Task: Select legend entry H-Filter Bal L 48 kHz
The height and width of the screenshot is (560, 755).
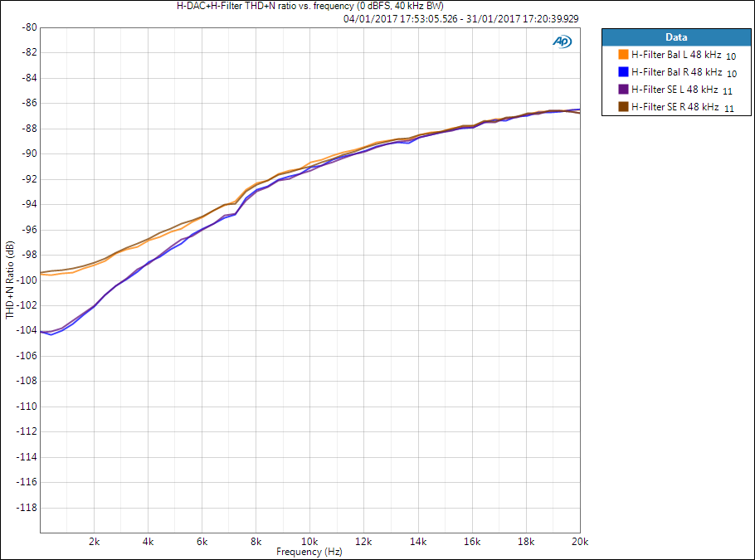Action: pyautogui.click(x=676, y=55)
